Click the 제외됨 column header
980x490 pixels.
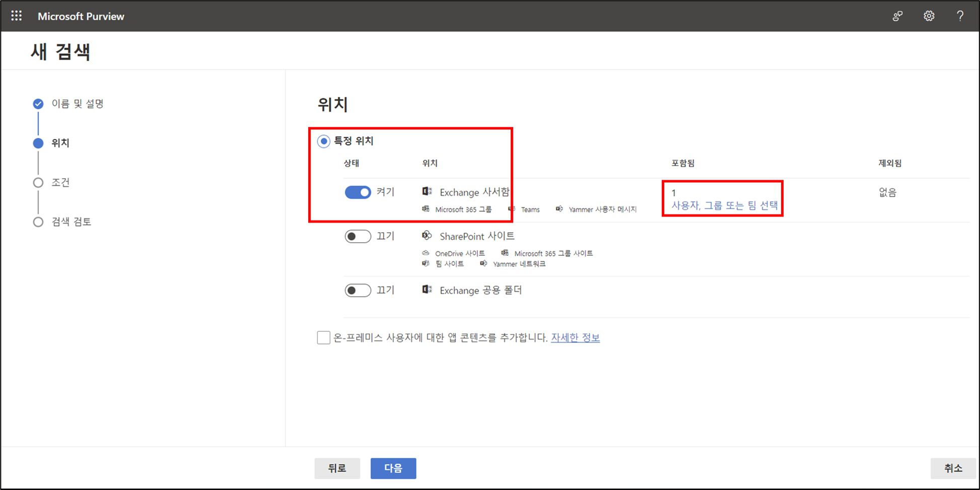pyautogui.click(x=890, y=163)
